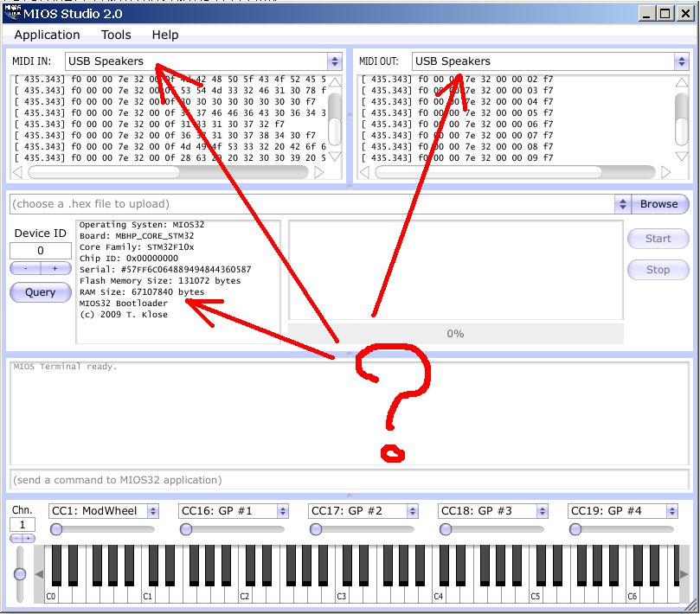The width and height of the screenshot is (700, 614).
Task: Click the CC19 GP #4 slider knob
Action: tap(575, 529)
